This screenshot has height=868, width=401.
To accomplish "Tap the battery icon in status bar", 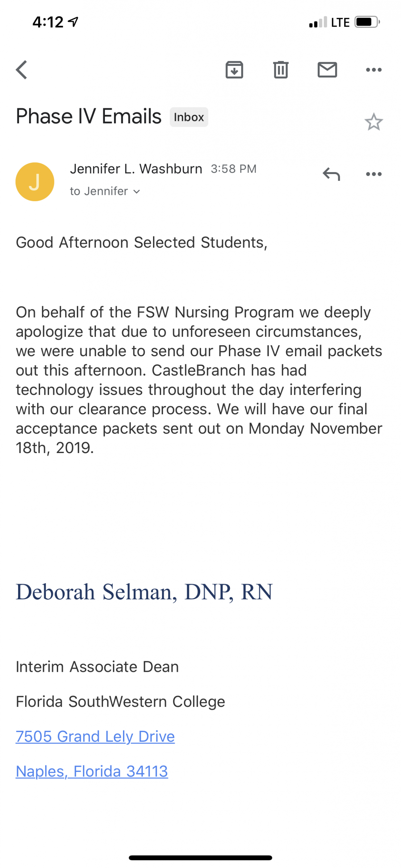I will (x=367, y=22).
